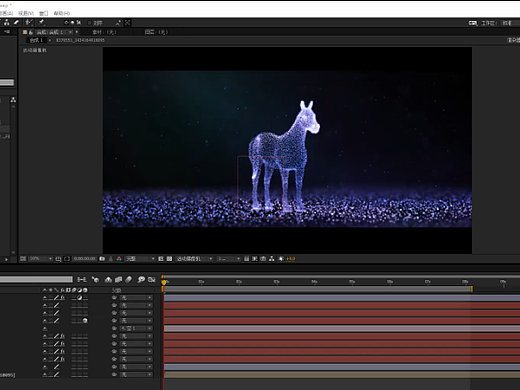Open composition flowchart icon in viewer bar
The image size is (520, 390).
pyautogui.click(x=272, y=259)
